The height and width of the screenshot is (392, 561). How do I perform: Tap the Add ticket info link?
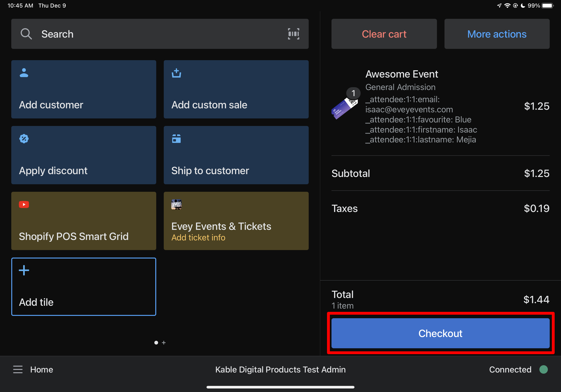pos(198,237)
